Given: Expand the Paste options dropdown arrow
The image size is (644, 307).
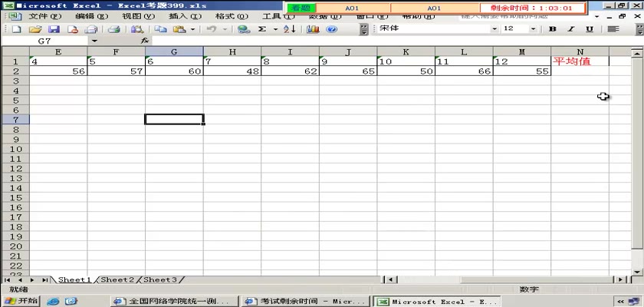Looking at the screenshot, I should click(x=192, y=29).
